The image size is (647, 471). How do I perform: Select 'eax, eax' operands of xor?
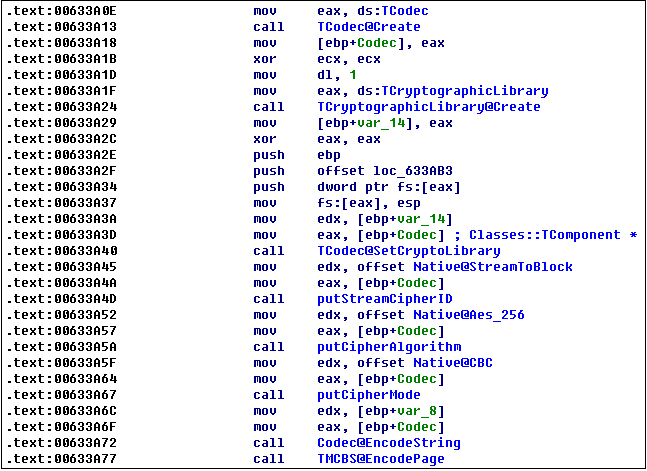(x=349, y=139)
